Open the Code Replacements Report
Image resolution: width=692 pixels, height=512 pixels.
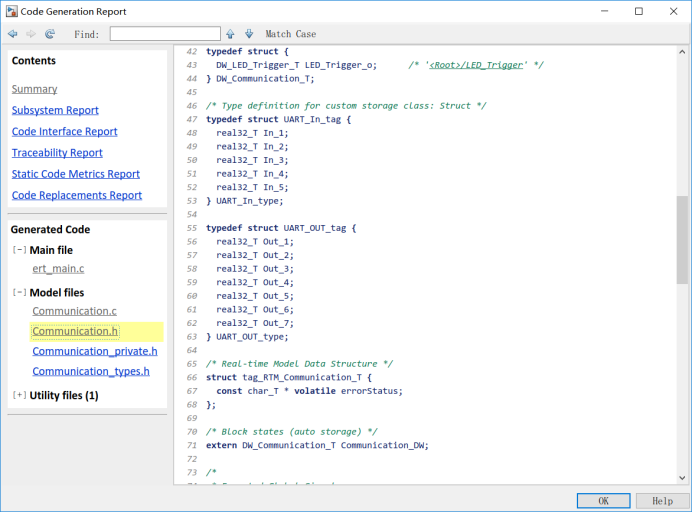[77, 195]
